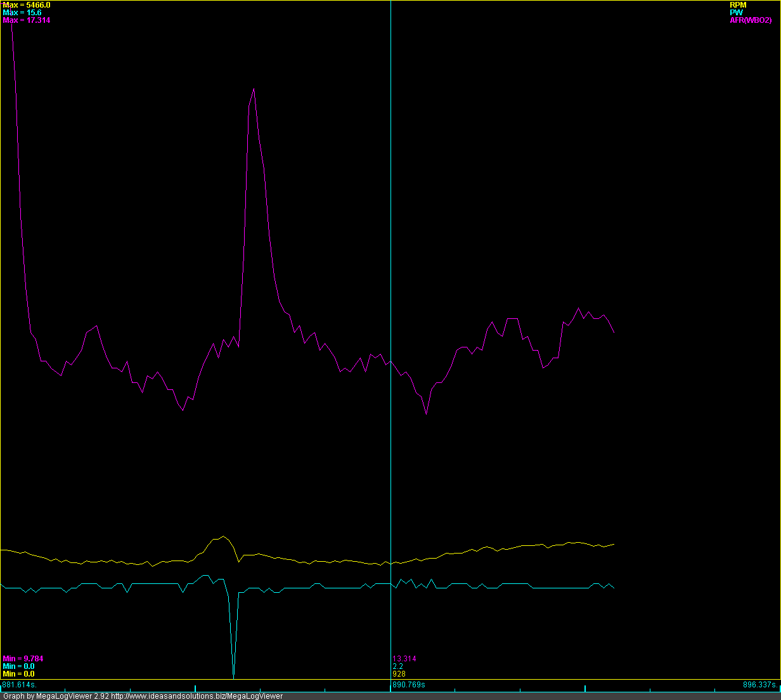Click the peak of the central AFR spike
This screenshot has height=700, width=781.
click(x=254, y=89)
